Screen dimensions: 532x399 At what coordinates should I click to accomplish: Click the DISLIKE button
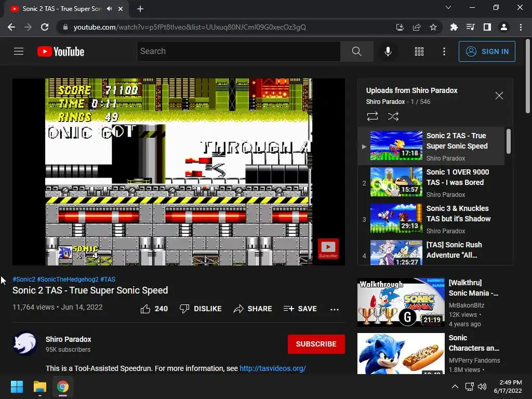(201, 309)
